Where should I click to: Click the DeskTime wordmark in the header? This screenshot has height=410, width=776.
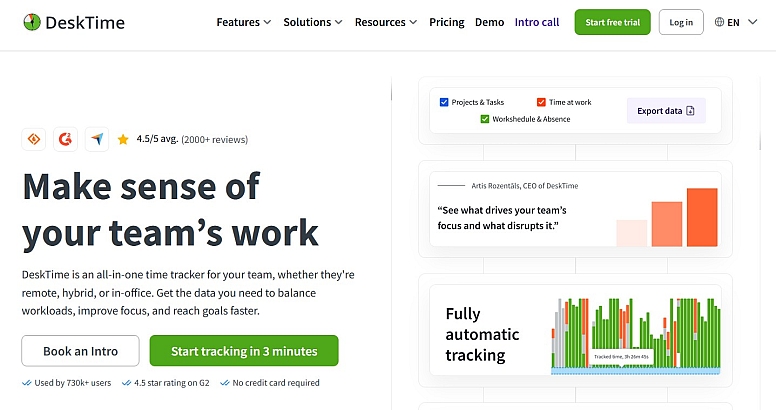click(85, 22)
